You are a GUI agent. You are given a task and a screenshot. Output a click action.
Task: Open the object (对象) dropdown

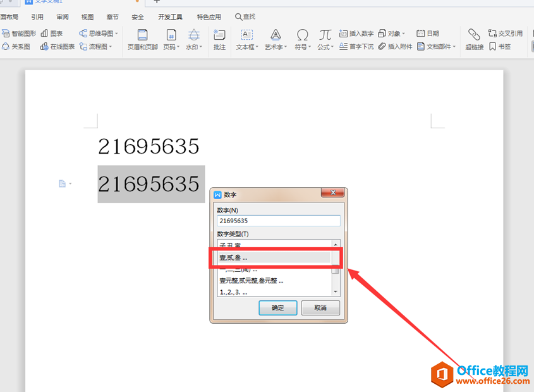391,34
